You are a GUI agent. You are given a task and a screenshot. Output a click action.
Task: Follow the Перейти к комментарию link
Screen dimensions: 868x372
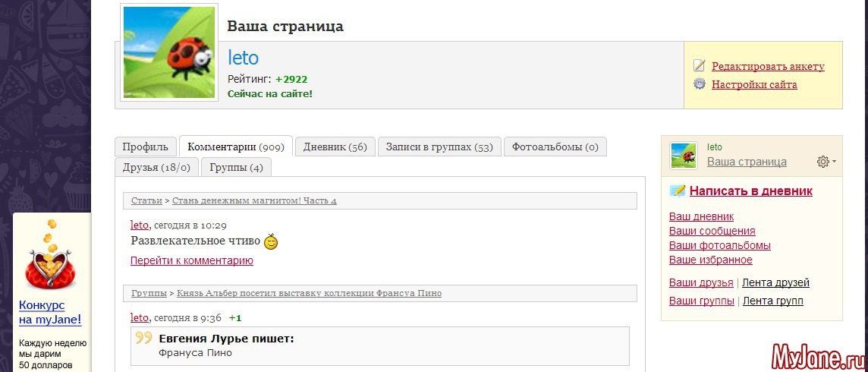[191, 260]
